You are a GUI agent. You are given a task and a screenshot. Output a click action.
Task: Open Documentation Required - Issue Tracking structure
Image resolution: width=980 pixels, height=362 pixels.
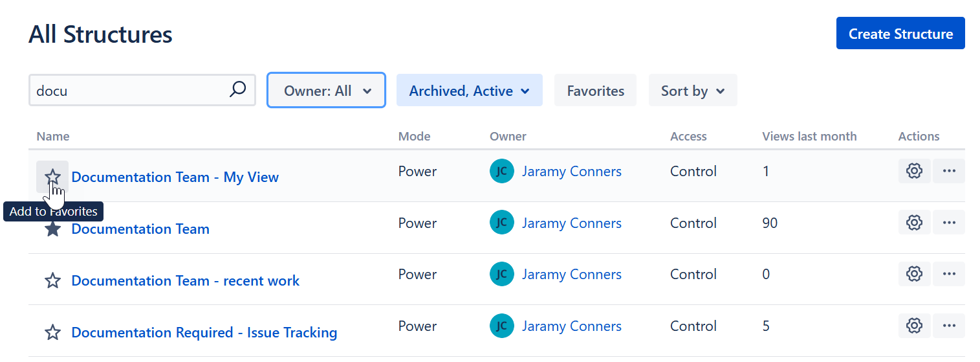coord(204,333)
